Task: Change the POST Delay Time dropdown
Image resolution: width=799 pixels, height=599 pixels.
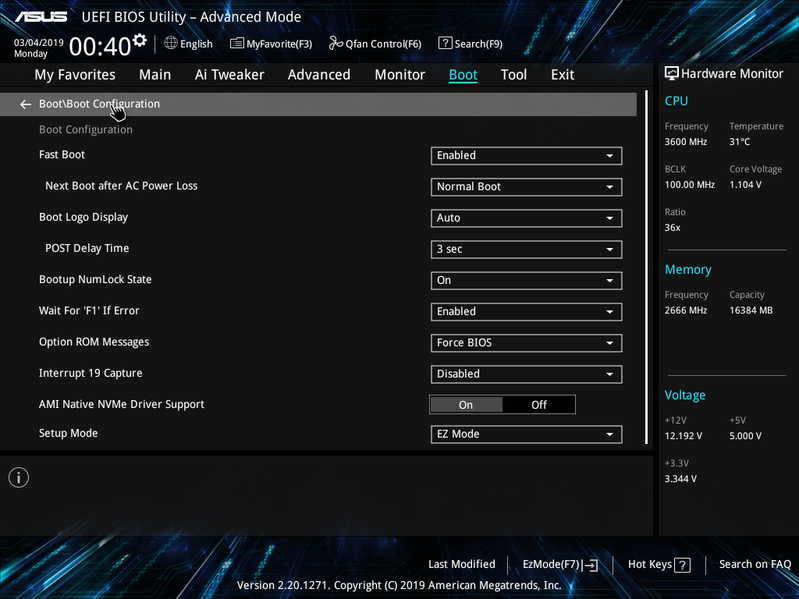Action: [x=526, y=249]
